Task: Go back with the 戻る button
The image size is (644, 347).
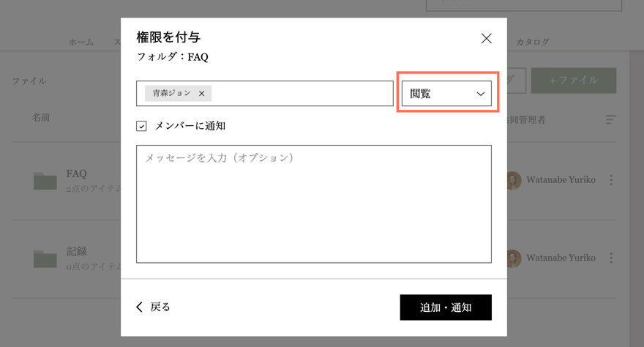Action: tap(153, 307)
